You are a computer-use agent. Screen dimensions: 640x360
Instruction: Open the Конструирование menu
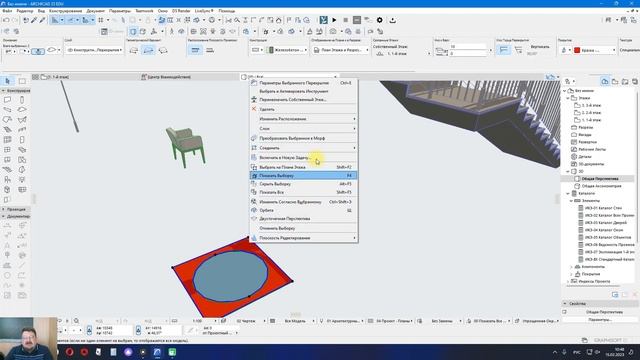tap(65, 11)
